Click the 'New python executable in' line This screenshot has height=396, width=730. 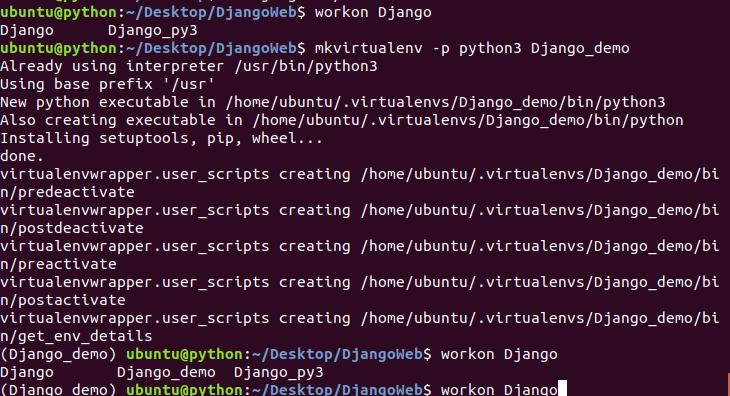click(x=333, y=102)
